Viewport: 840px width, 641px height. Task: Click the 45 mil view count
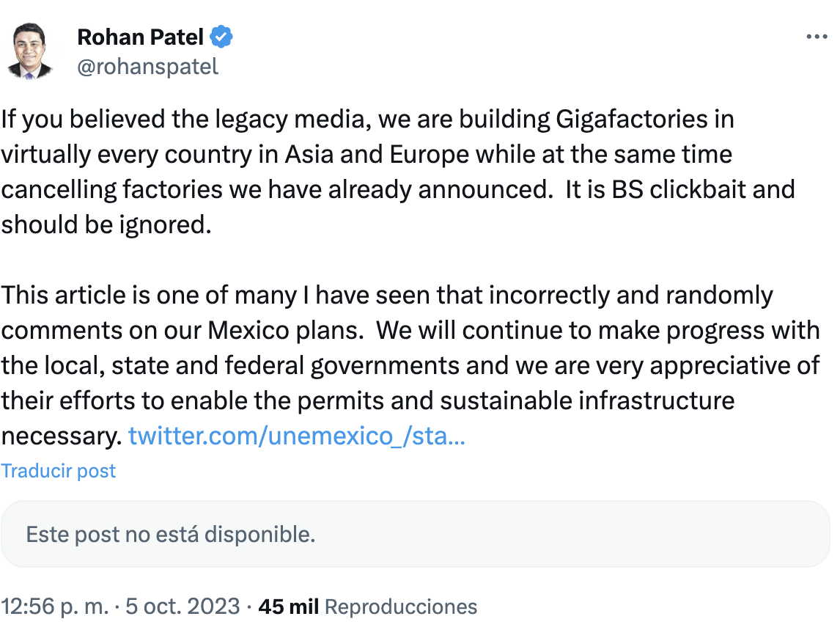tap(288, 607)
